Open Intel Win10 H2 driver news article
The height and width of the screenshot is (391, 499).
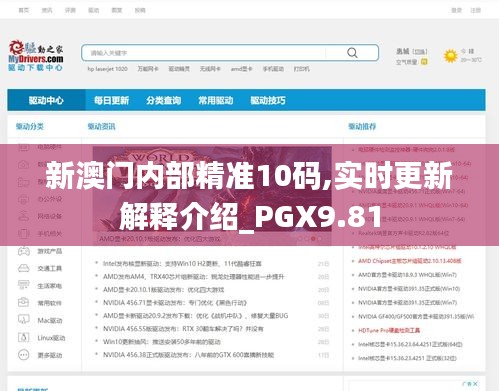pos(182,264)
